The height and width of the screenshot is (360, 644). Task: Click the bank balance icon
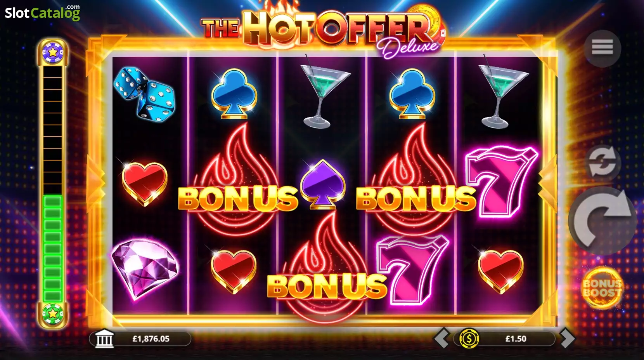[104, 339]
